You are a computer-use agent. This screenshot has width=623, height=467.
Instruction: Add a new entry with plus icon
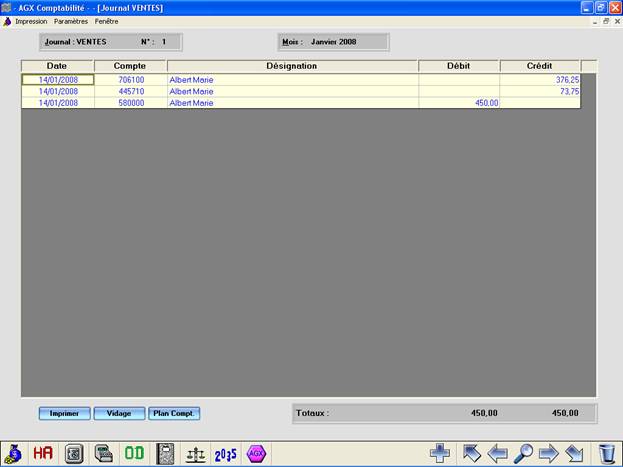click(440, 453)
